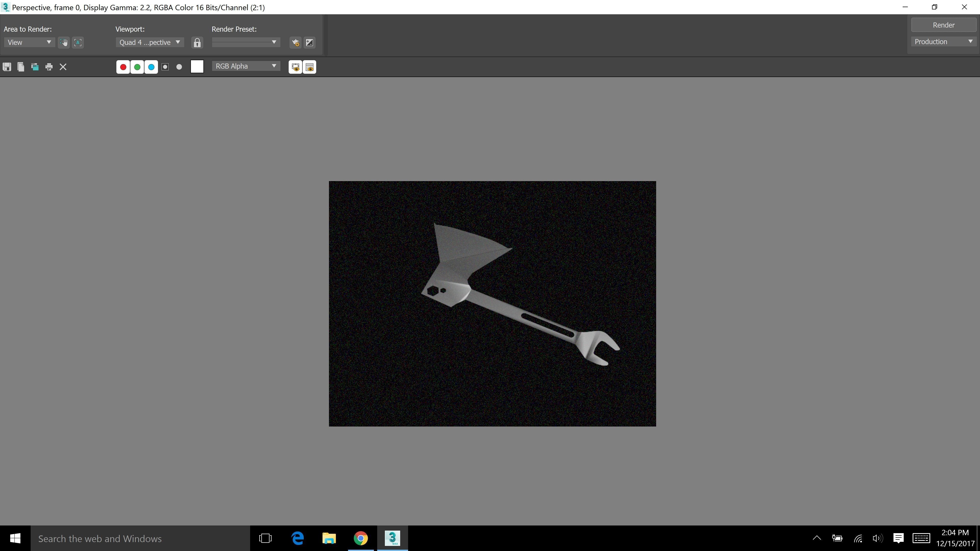This screenshot has width=980, height=551.
Task: Click the Search the web and Windows box
Action: point(140,539)
